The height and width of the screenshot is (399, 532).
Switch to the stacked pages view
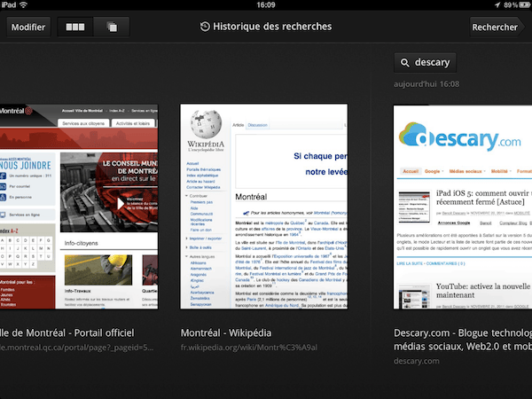112,27
